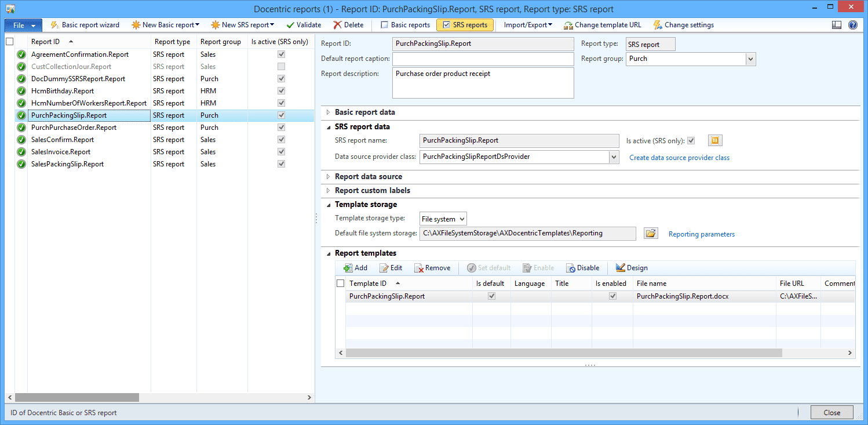Screen dimensions: 868x425
Task: Click the Default report caption field
Action: [483, 59]
